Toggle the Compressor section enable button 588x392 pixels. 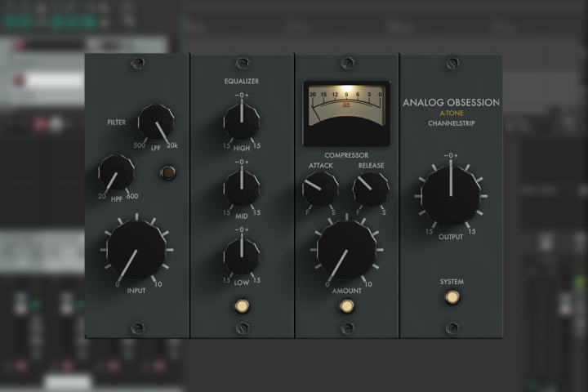tap(347, 306)
